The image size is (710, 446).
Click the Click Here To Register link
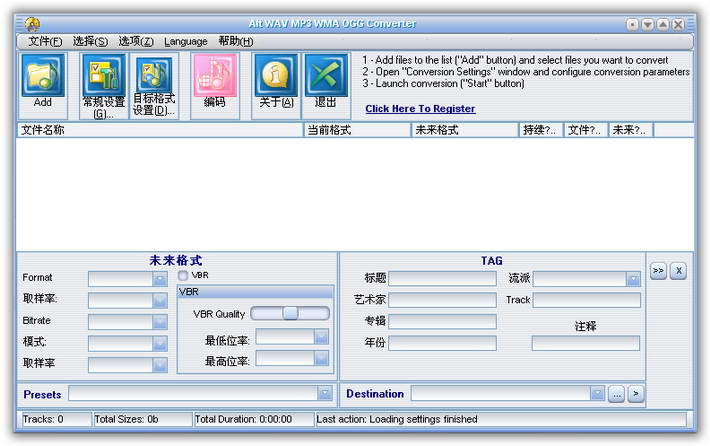[x=420, y=109]
